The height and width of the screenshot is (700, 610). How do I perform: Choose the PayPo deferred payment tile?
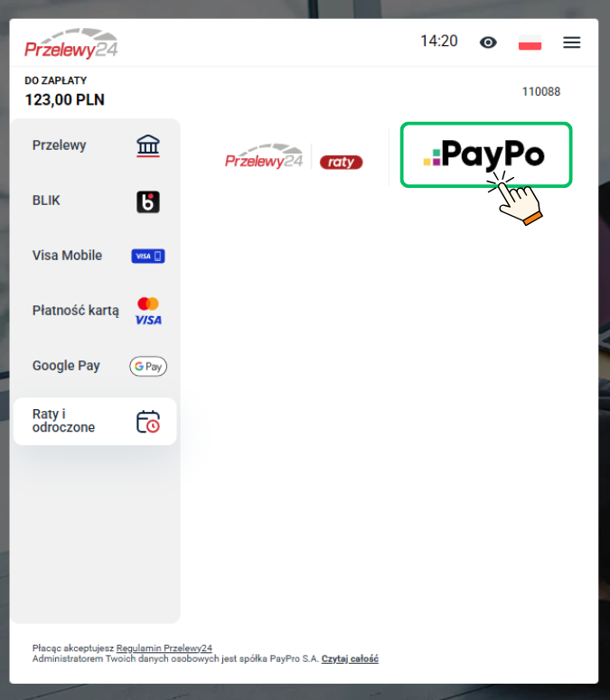pyautogui.click(x=486, y=154)
